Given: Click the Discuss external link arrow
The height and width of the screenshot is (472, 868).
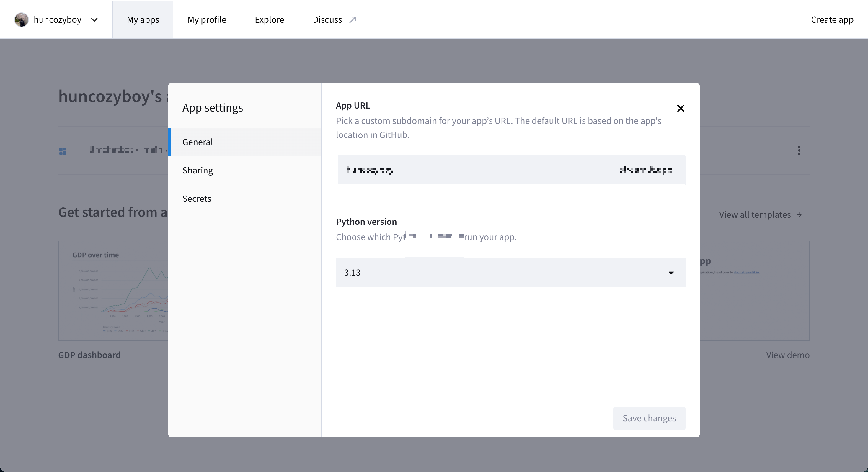Looking at the screenshot, I should pos(353,19).
